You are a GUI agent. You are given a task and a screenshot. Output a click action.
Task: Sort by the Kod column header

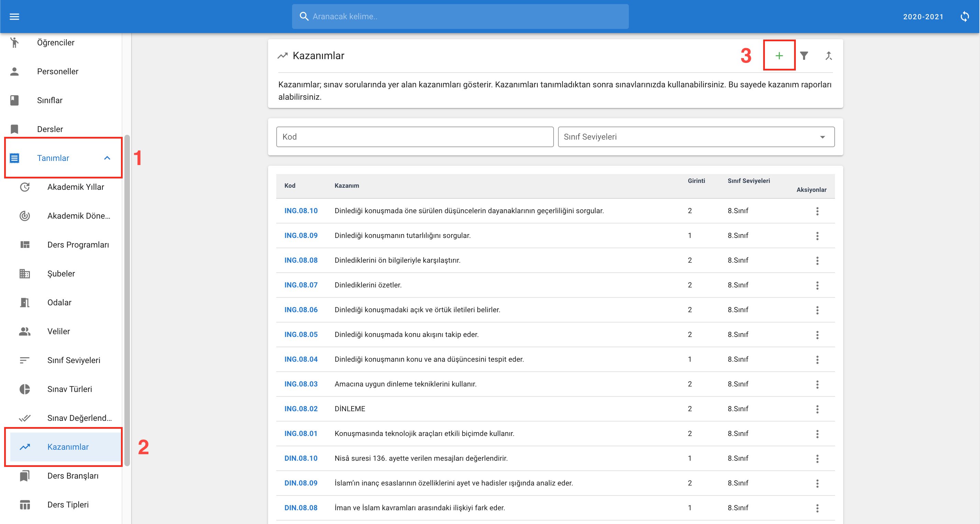coord(290,186)
